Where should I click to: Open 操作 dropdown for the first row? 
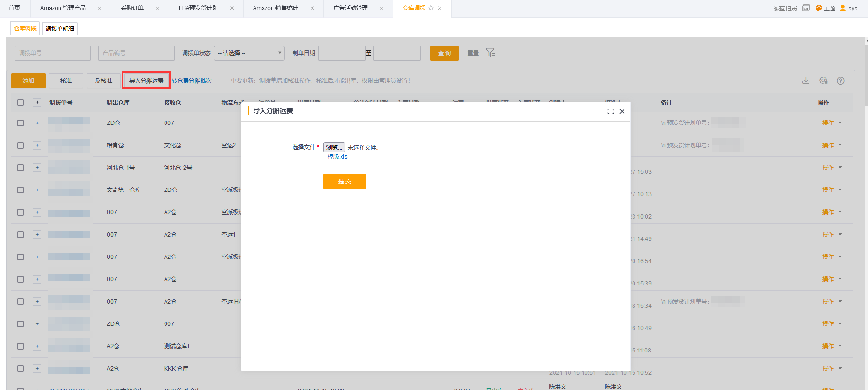pyautogui.click(x=832, y=123)
